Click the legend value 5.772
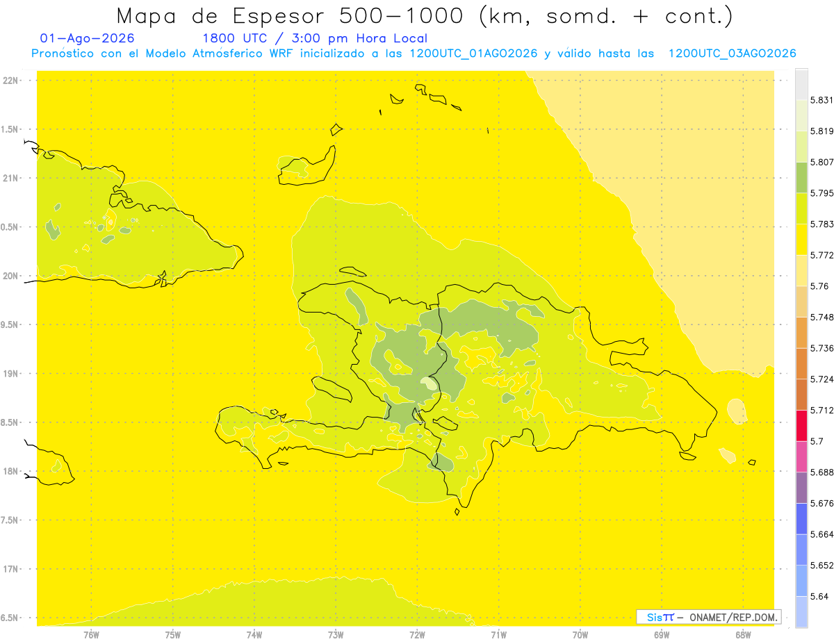This screenshot has width=834, height=644. [x=822, y=255]
